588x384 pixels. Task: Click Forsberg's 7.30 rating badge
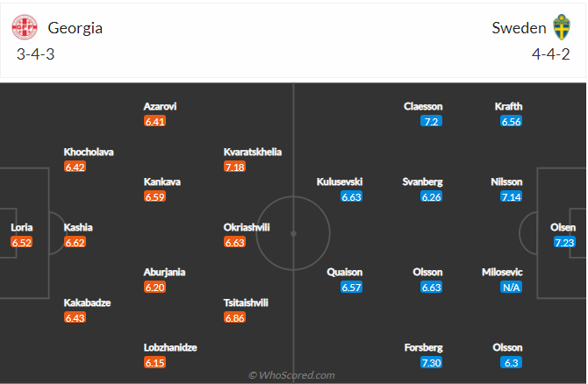tap(431, 363)
